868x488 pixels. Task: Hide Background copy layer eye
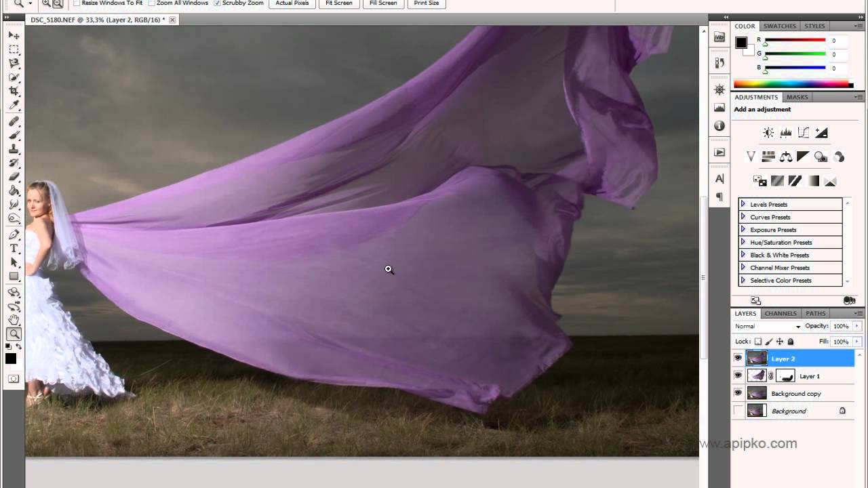click(x=738, y=393)
